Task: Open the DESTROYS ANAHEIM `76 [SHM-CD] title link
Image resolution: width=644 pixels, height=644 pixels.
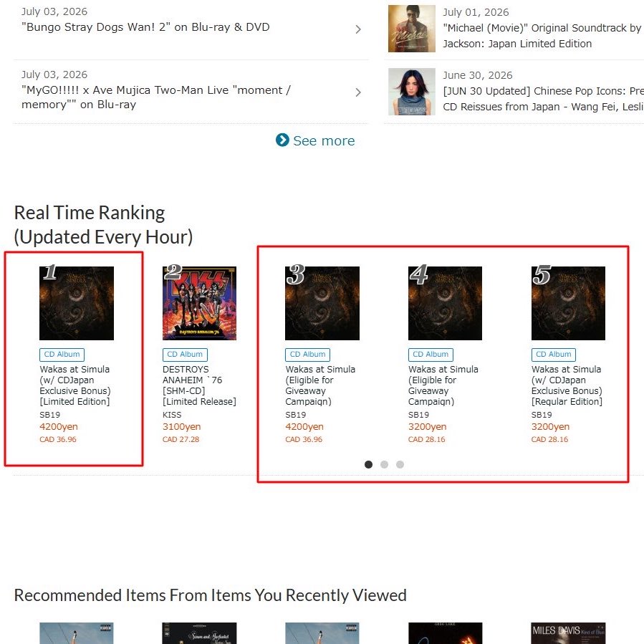Action: coord(199,385)
